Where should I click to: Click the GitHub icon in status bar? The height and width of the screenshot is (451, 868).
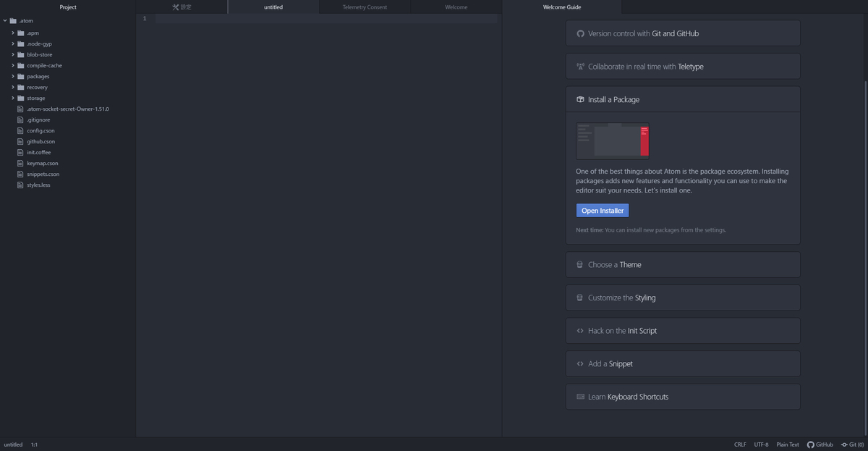point(811,444)
